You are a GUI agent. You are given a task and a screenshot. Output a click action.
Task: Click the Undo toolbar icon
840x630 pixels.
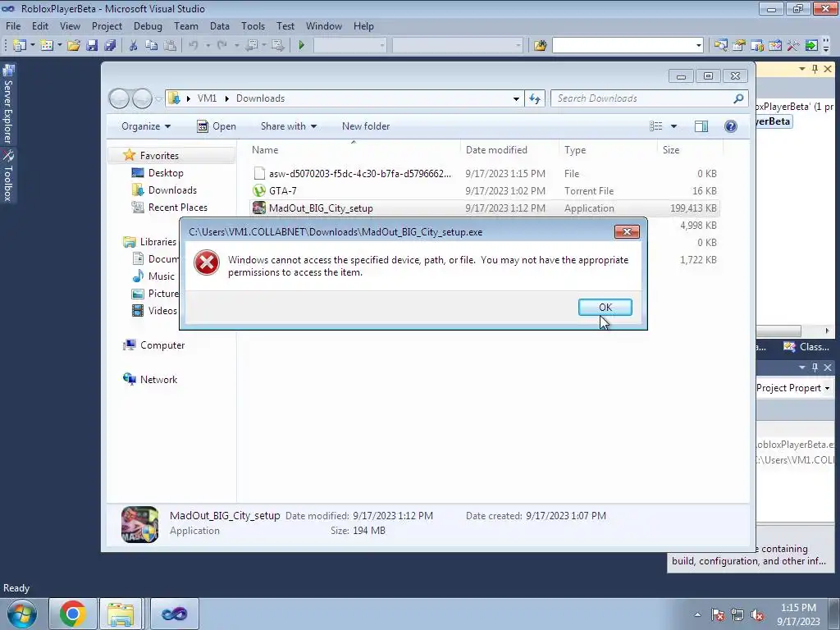[194, 46]
